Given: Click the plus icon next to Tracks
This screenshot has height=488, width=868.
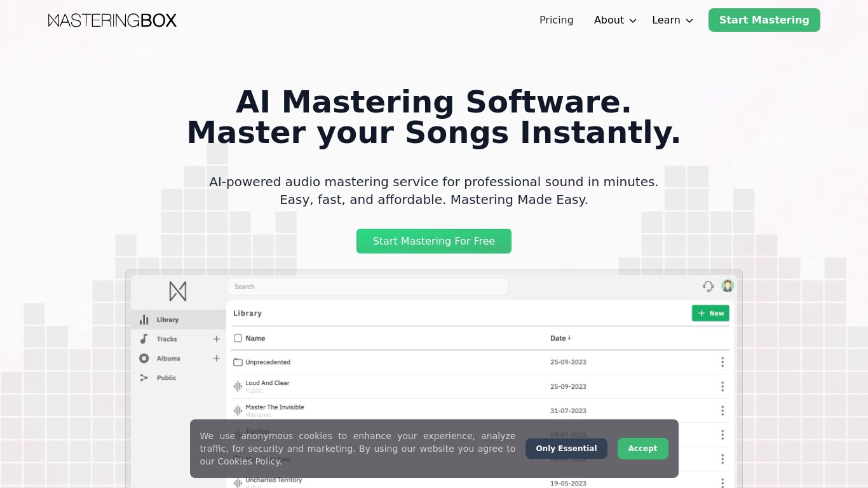Looking at the screenshot, I should click(x=216, y=339).
